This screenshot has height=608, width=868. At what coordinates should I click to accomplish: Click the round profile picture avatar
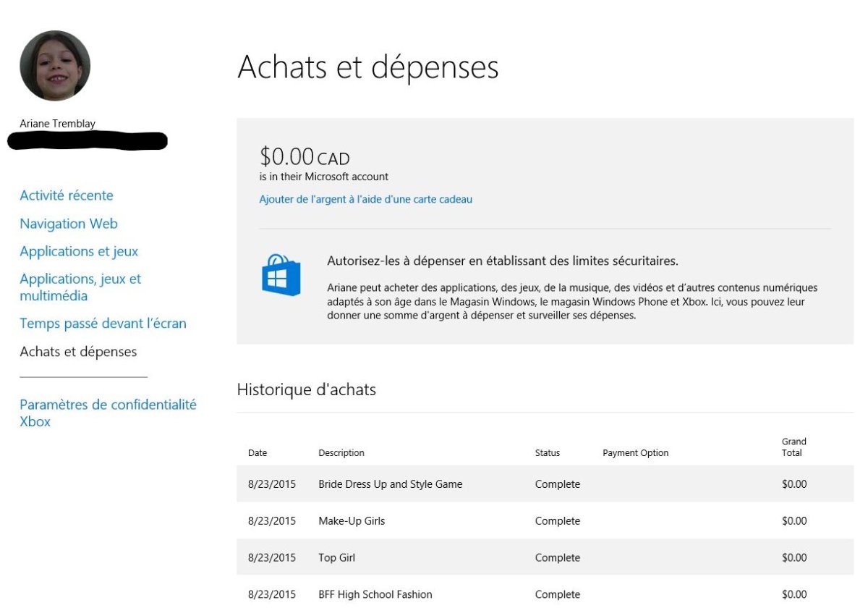pos(55,66)
